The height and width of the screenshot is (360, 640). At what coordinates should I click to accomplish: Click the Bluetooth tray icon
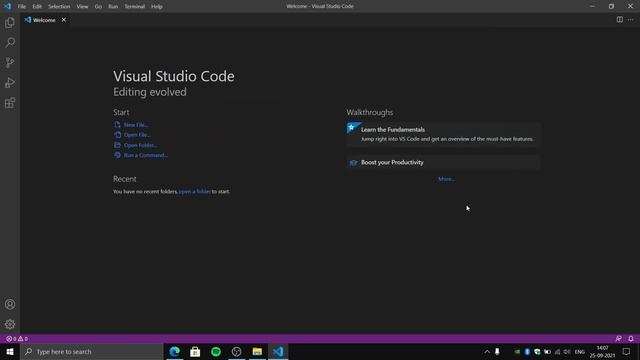(x=527, y=352)
